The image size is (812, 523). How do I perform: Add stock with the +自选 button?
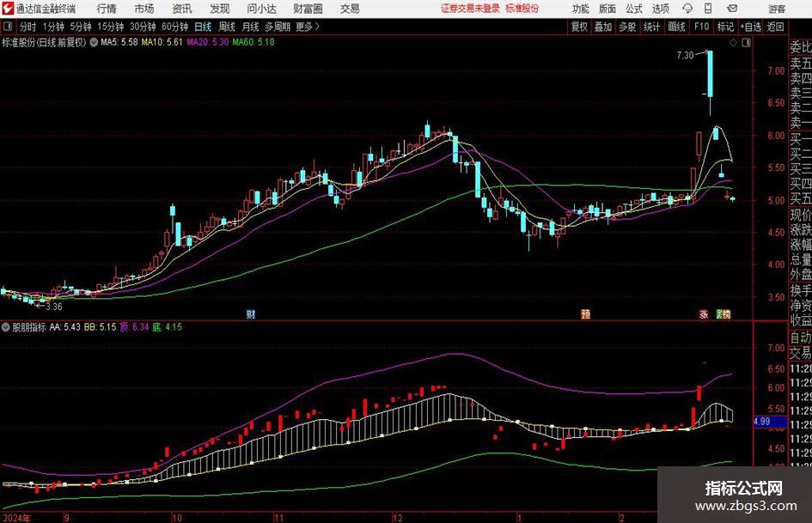[x=751, y=27]
